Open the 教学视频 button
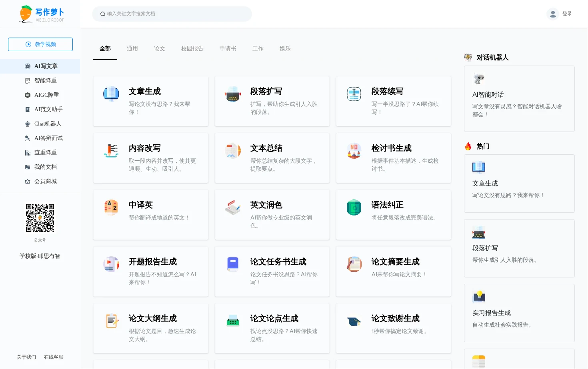 click(40, 44)
